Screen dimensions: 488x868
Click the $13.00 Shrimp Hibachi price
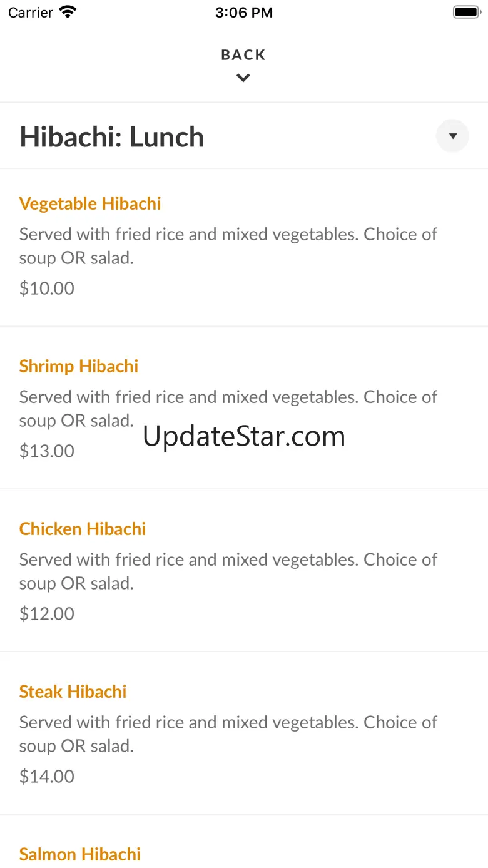pos(47,451)
